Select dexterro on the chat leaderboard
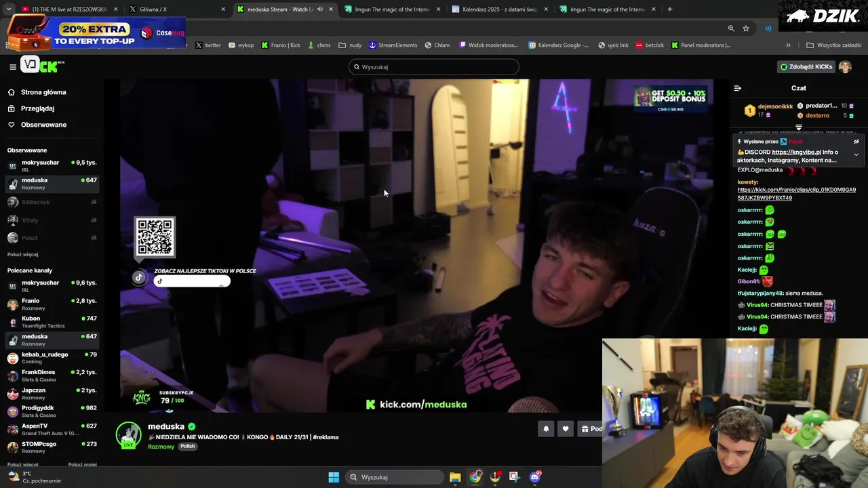The width and height of the screenshot is (868, 488). point(818,116)
